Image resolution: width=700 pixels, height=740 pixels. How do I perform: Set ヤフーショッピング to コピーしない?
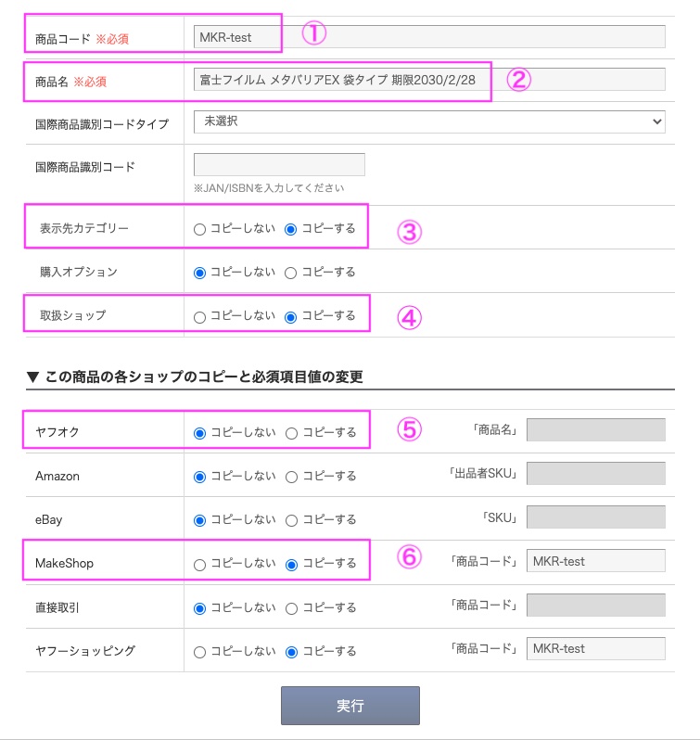pos(199,651)
